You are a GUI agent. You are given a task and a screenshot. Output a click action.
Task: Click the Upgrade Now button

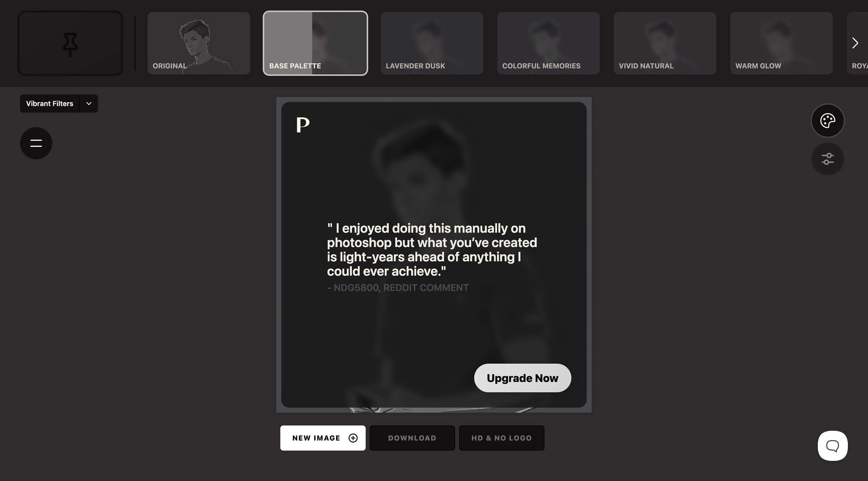tap(523, 378)
